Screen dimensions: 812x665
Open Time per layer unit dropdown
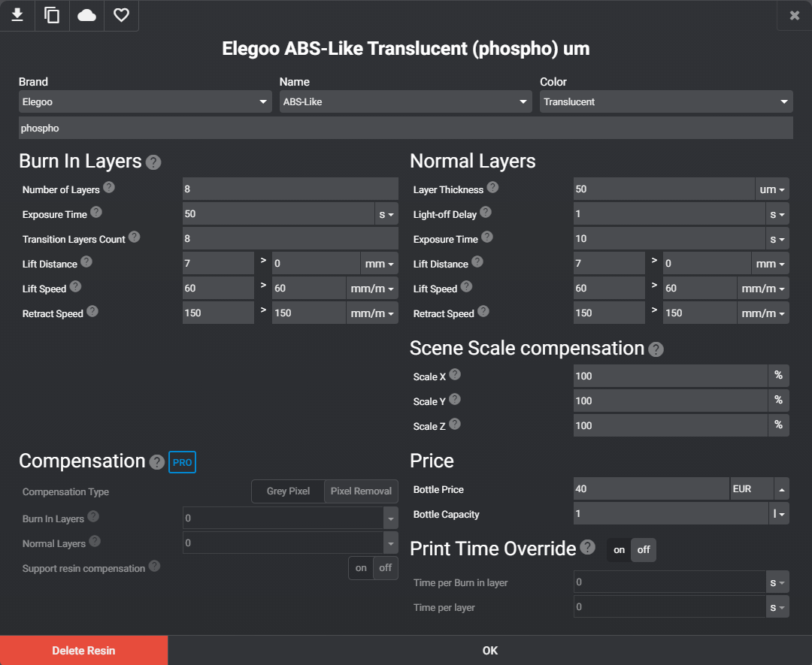(x=777, y=608)
